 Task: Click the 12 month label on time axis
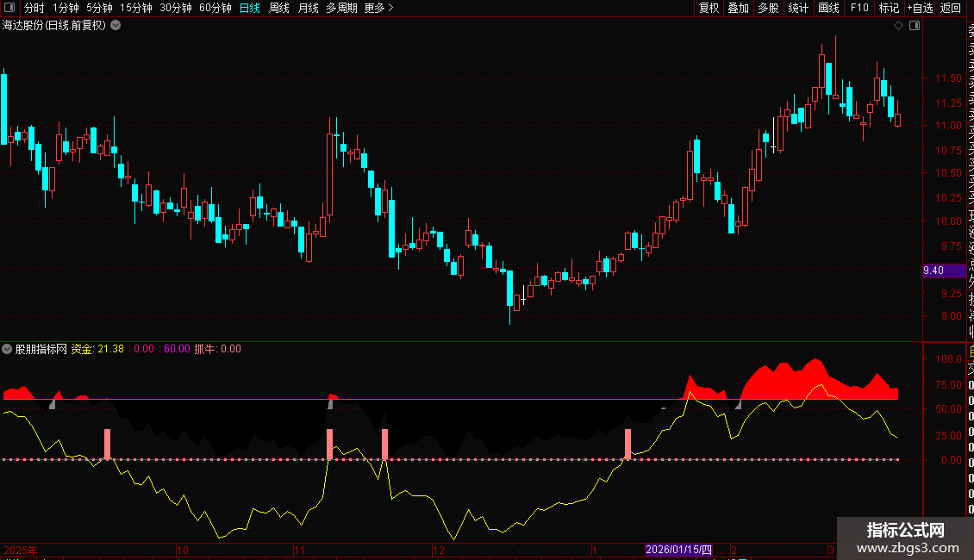coord(439,550)
